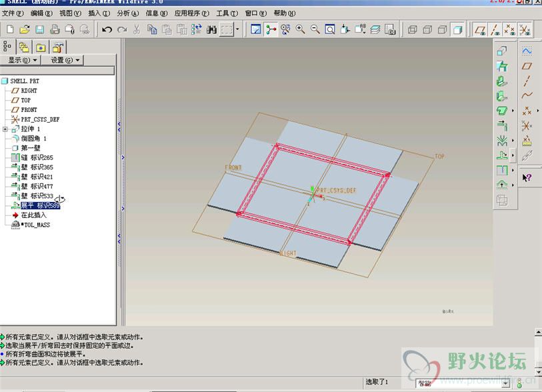The height and width of the screenshot is (392, 542).
Task: Refit the model to screen
Action: point(330,30)
